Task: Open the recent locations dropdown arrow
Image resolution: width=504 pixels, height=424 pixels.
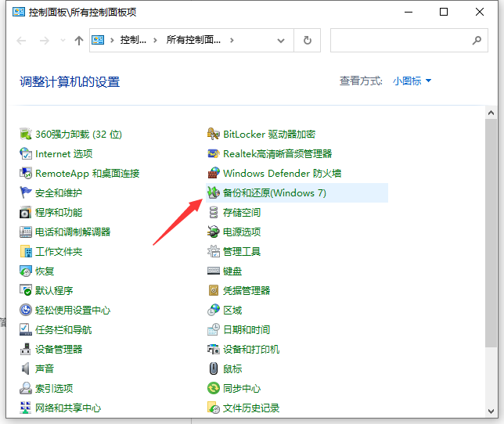Action: (x=63, y=41)
